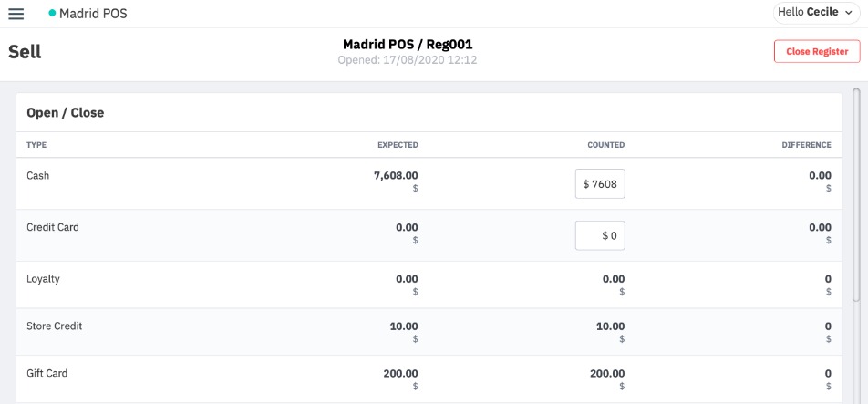Click the Cash expected amount 7,608.00
The width and height of the screenshot is (868, 404).
396,176
